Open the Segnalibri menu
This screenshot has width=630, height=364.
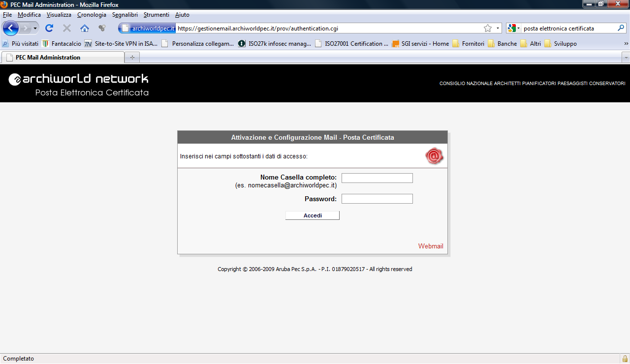pos(125,15)
